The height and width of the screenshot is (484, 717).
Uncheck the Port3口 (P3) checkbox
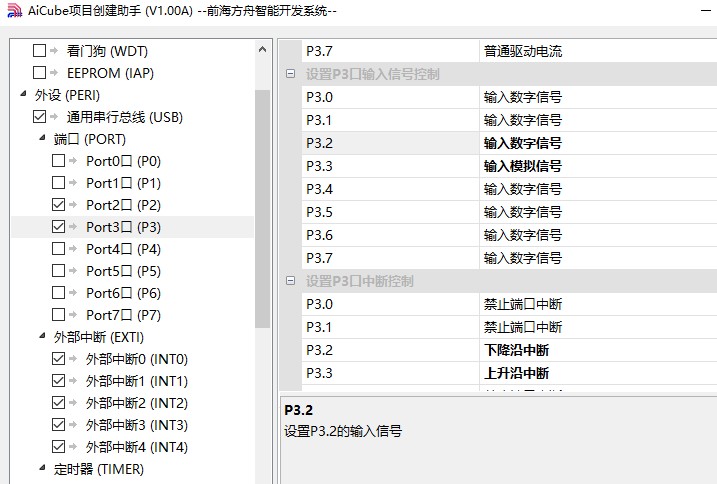[x=59, y=226]
